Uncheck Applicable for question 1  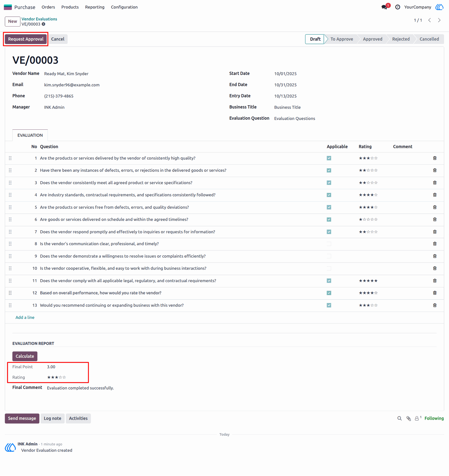tap(329, 158)
